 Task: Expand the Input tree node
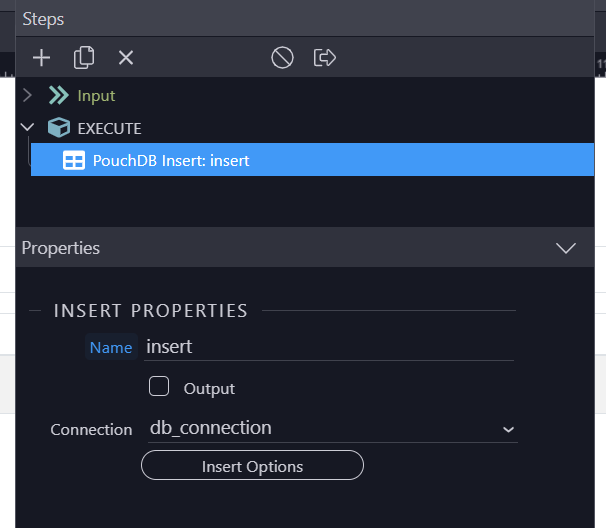27,95
